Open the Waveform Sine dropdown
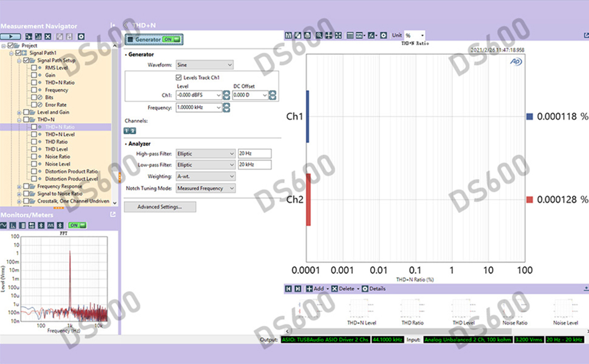The width and height of the screenshot is (589, 364). coord(205,65)
